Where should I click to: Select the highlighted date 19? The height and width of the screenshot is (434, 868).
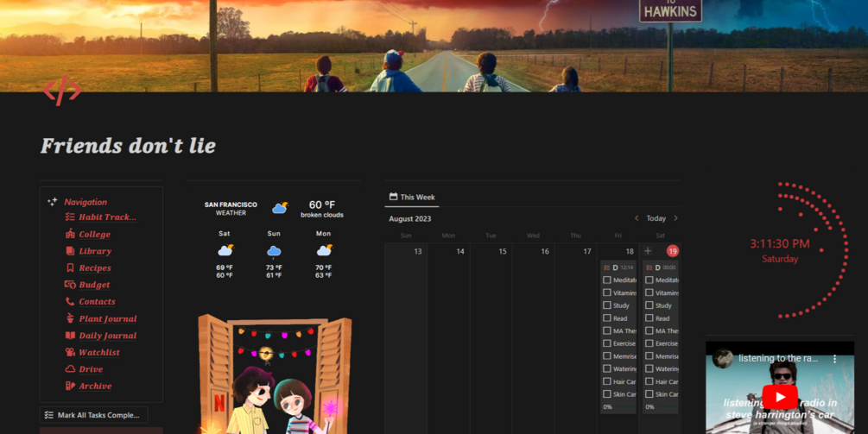pos(673,251)
